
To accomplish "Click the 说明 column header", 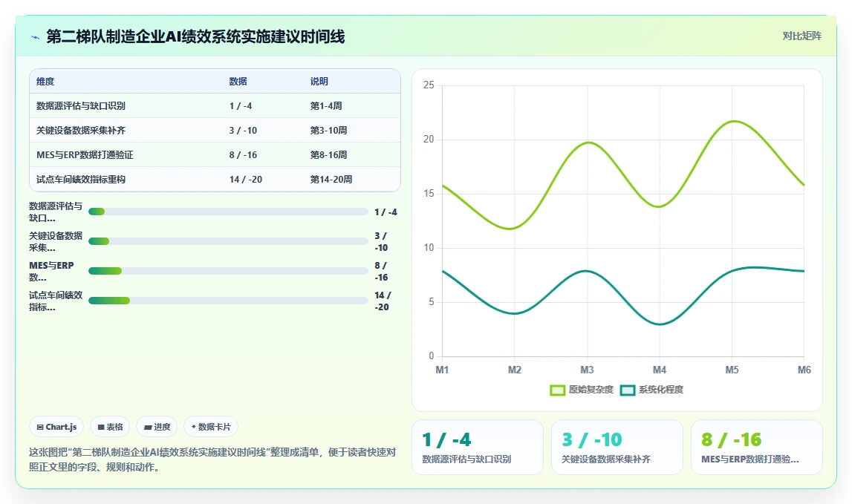I will (x=319, y=82).
